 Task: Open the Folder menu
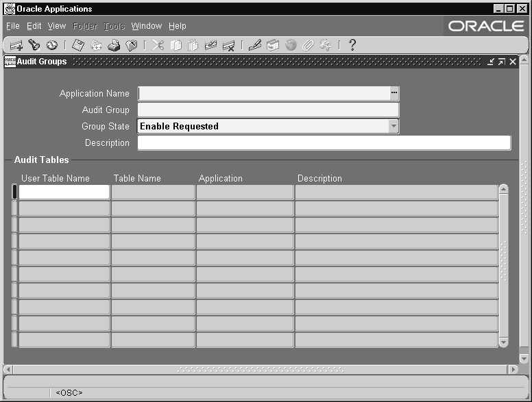coord(85,26)
